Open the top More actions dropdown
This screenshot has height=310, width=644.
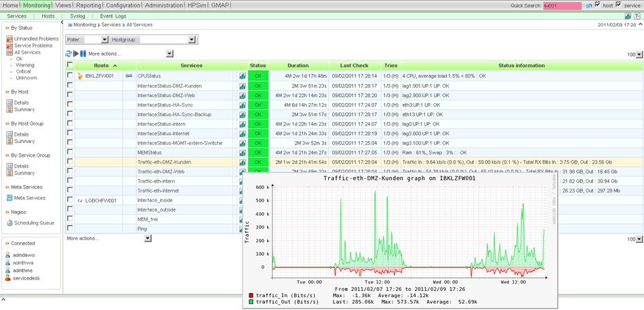click(169, 54)
